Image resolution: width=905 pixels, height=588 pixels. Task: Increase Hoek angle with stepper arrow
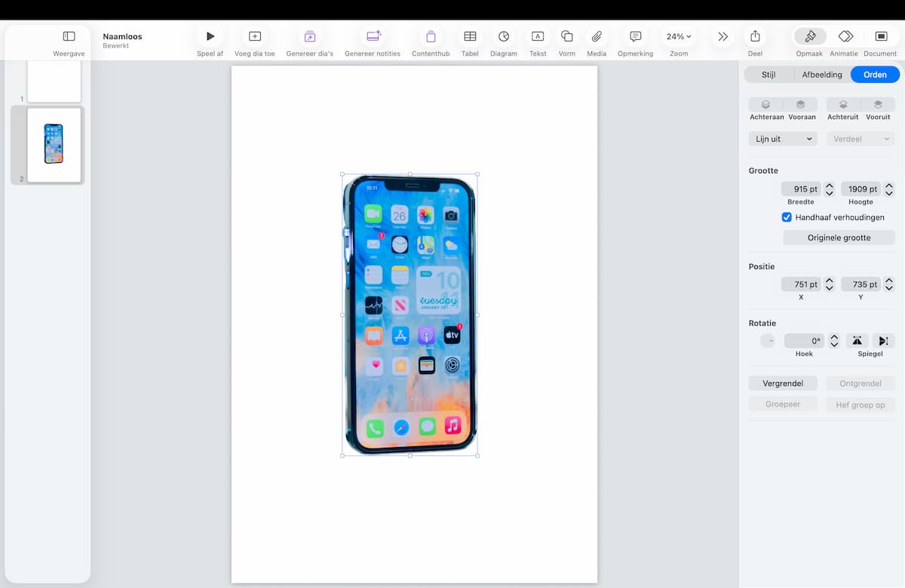pos(834,337)
